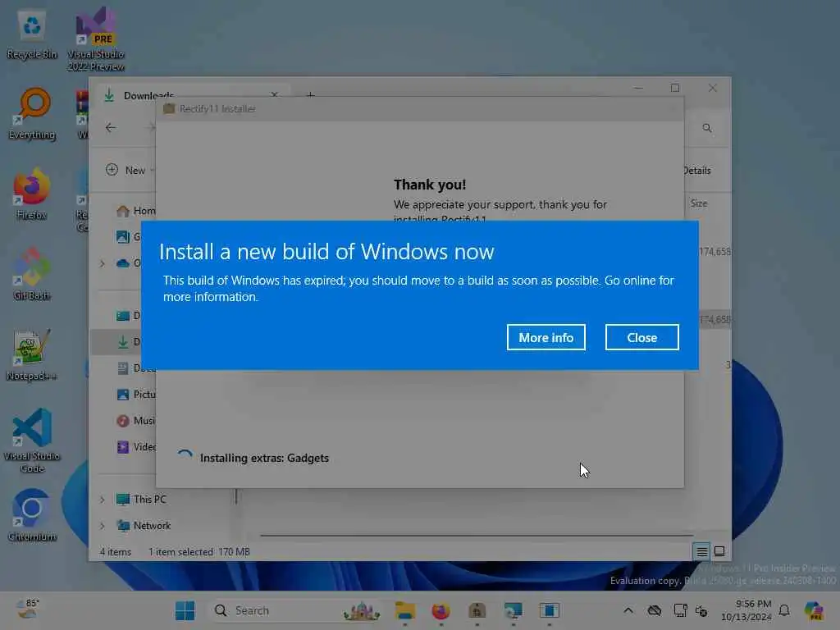Viewport: 840px width, 630px height.
Task: Select Home in Explorer navigation pane
Action: coord(135,211)
